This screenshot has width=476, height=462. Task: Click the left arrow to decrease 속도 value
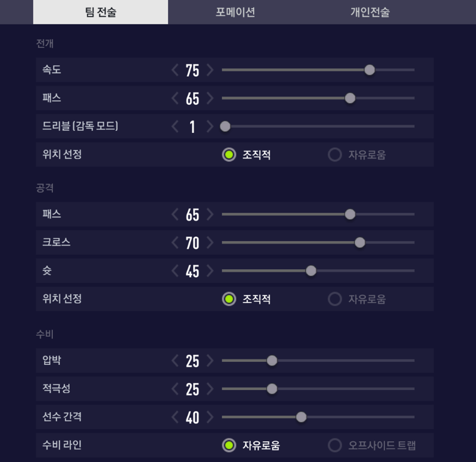[x=175, y=70]
